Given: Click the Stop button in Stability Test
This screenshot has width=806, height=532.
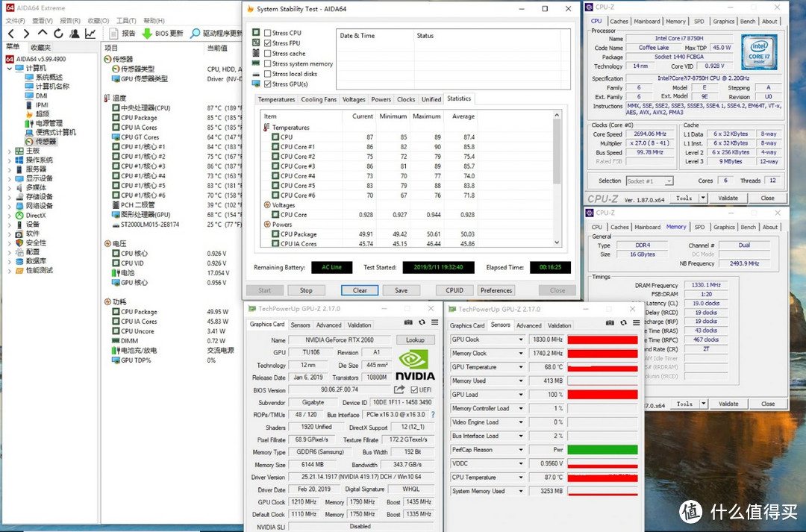Looking at the screenshot, I should 307,290.
